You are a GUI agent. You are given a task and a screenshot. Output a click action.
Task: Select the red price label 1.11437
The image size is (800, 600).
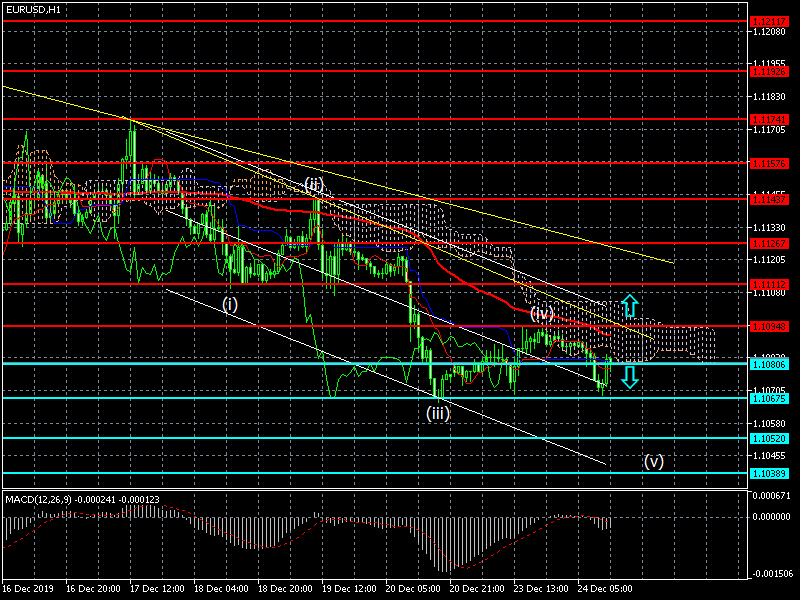769,199
